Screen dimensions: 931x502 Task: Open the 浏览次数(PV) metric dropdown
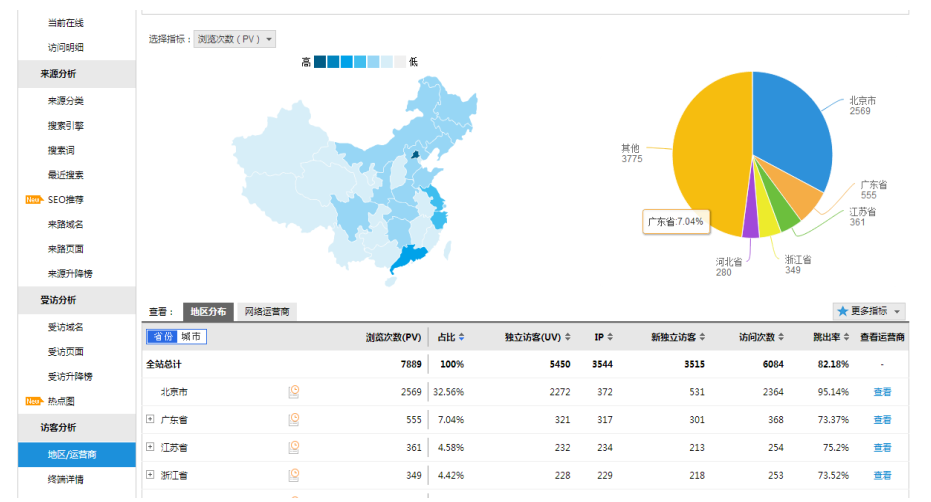pyautogui.click(x=235, y=39)
